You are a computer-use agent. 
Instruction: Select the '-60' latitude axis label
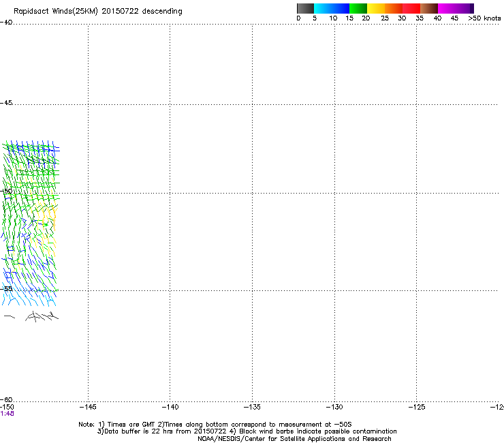[6, 400]
